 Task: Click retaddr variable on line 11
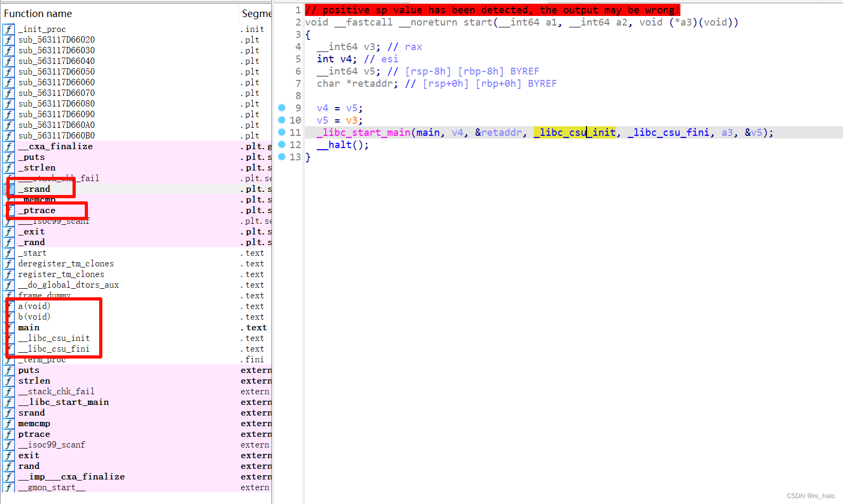[x=501, y=132]
